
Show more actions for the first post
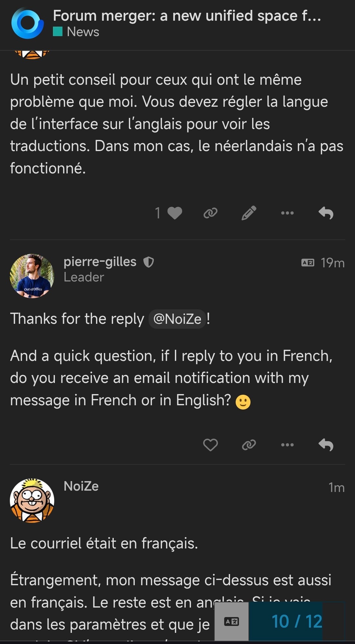click(x=287, y=213)
